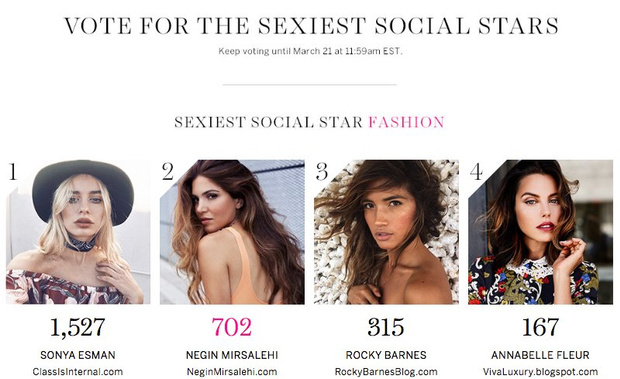Click Sonya Esman's photo thumbnail
The image size is (620, 379).
pos(78,232)
